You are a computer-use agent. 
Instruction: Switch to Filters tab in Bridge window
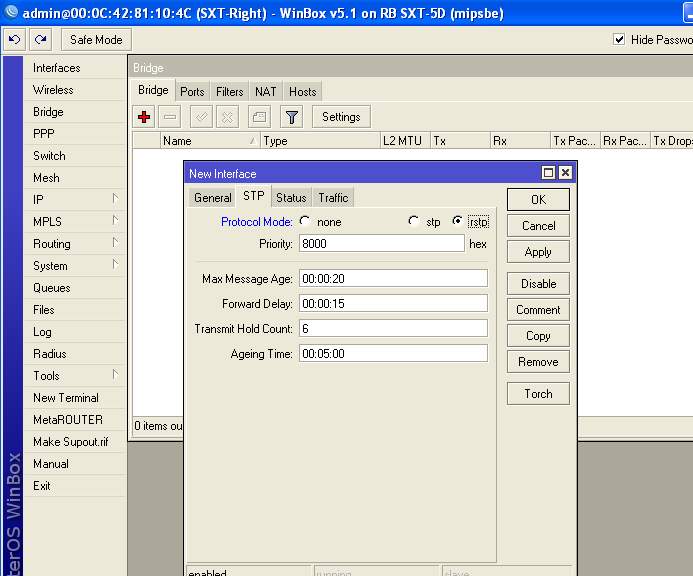coord(229,92)
